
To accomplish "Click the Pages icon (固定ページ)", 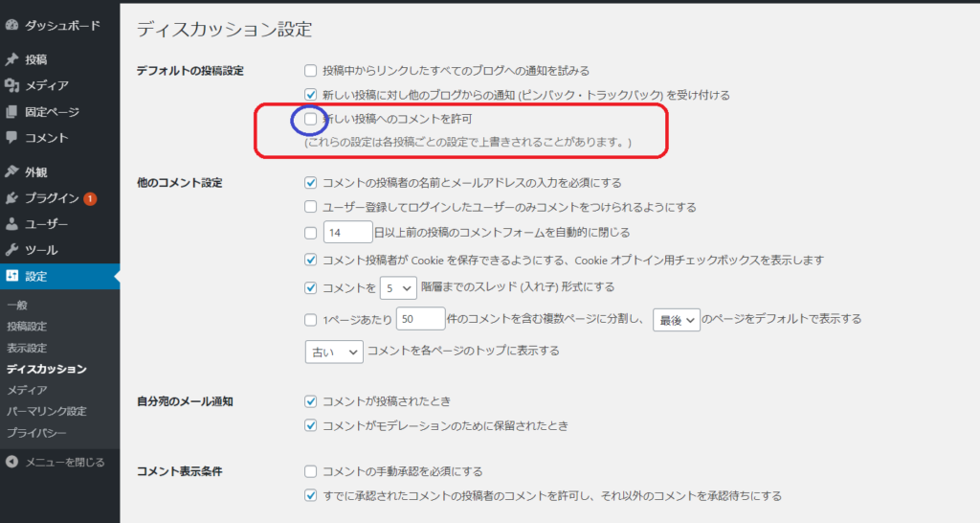I will [x=12, y=112].
